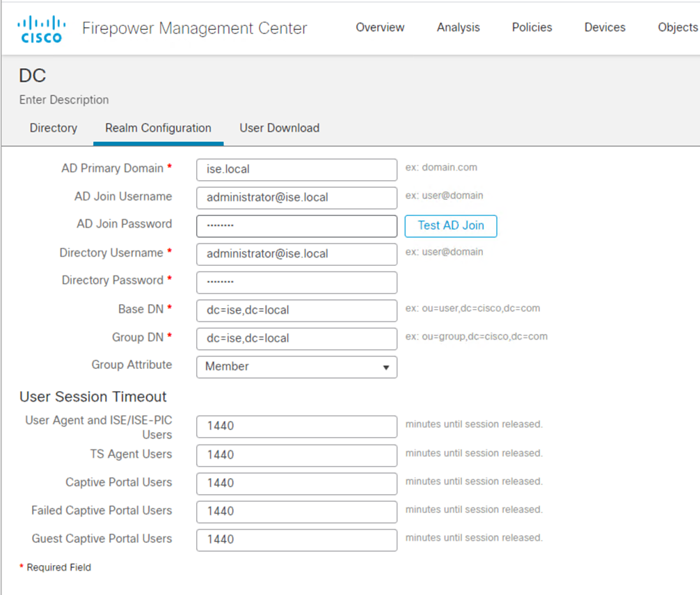The height and width of the screenshot is (595, 700).
Task: Select the Realm Configuration tab
Action: click(158, 128)
